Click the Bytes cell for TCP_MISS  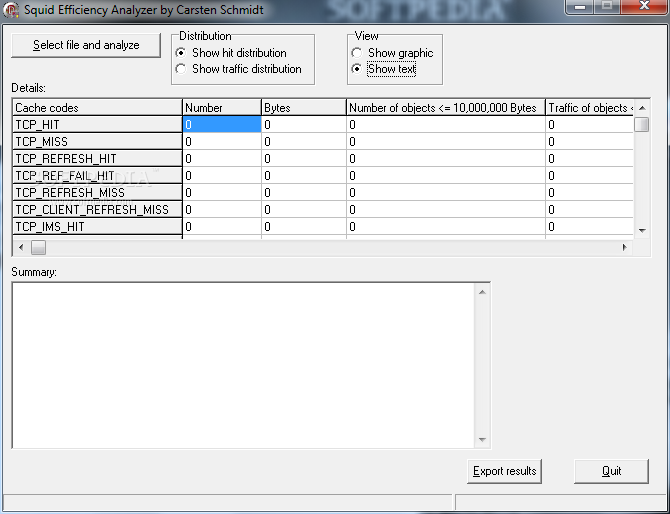coord(304,141)
